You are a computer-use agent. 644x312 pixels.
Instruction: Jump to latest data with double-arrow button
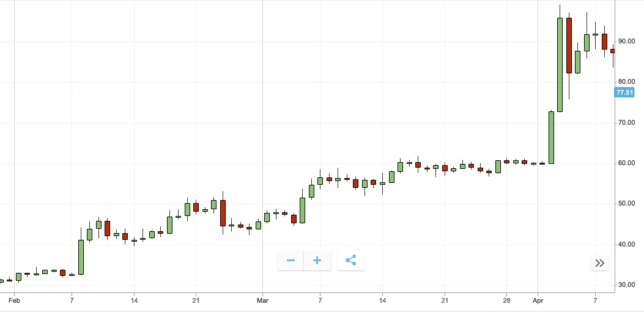coord(599,263)
